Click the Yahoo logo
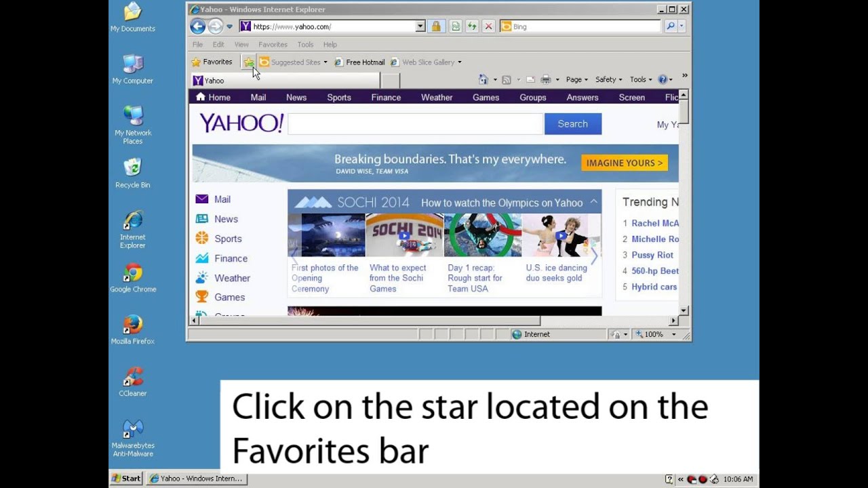 pos(241,123)
